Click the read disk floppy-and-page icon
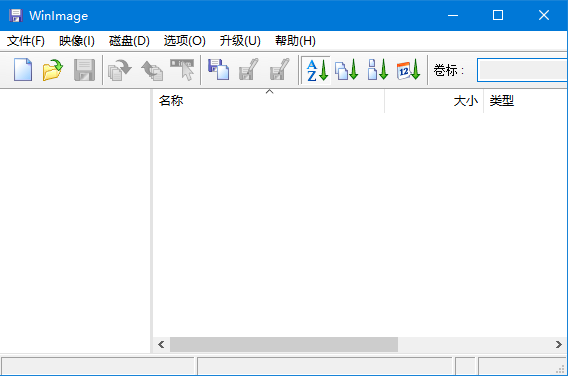 click(218, 70)
